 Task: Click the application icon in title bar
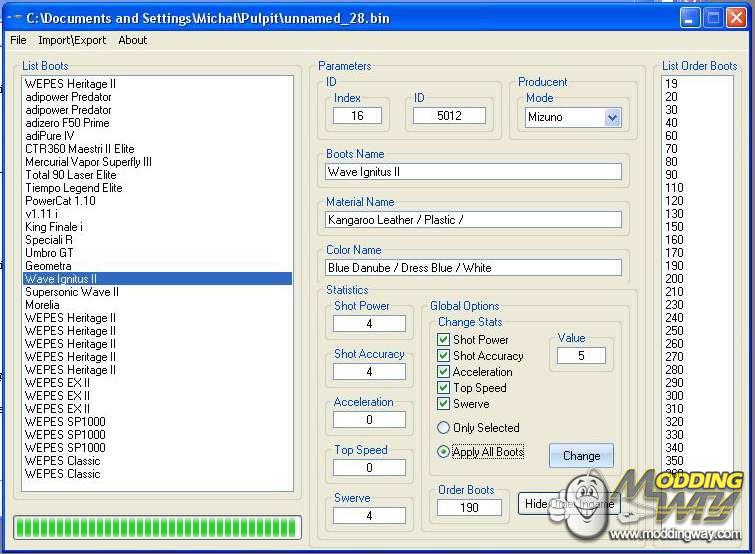pyautogui.click(x=14, y=18)
